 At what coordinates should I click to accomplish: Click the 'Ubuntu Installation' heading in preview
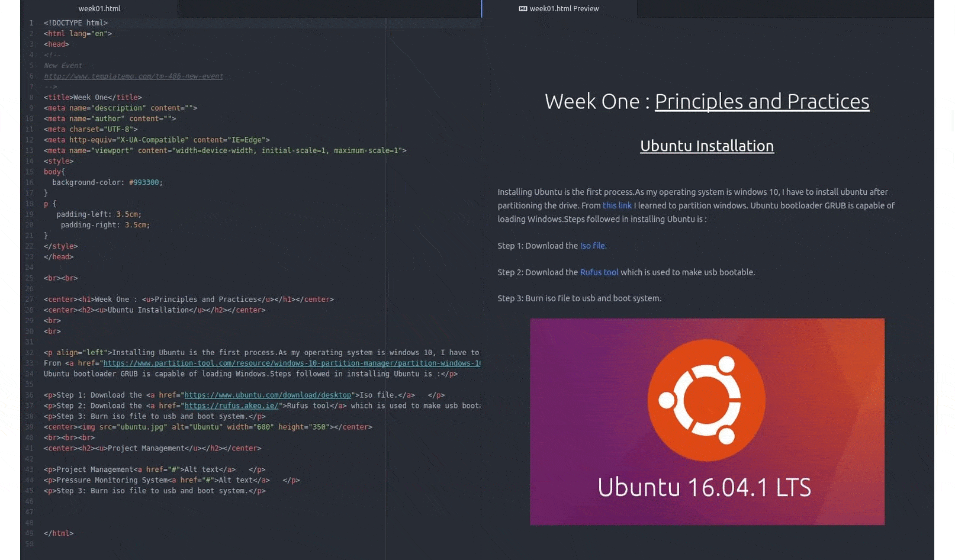tap(707, 146)
